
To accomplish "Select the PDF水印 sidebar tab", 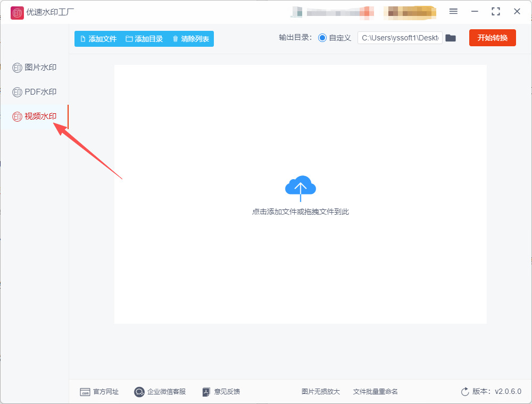I will point(34,92).
